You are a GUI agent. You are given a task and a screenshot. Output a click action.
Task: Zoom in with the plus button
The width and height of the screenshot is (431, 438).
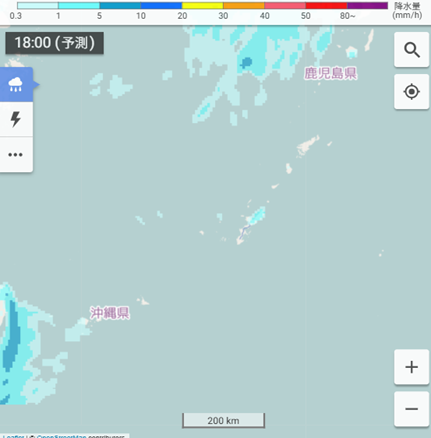(411, 367)
